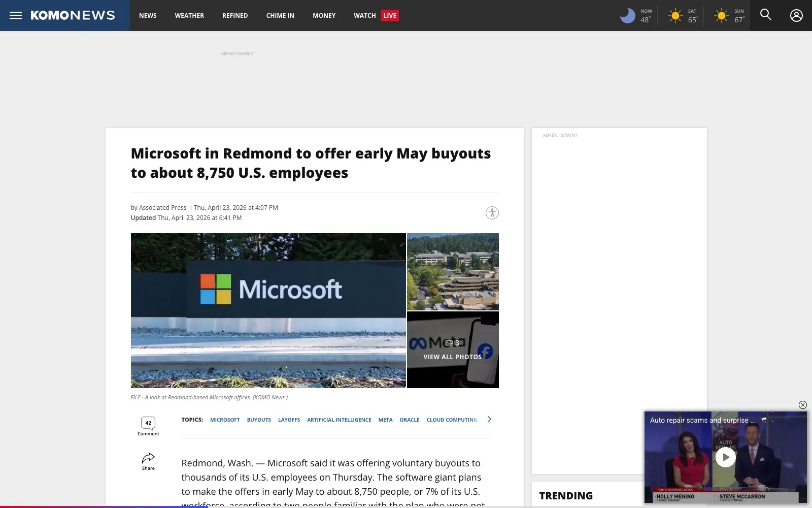Share the floating video
812x508 pixels.
tap(763, 420)
